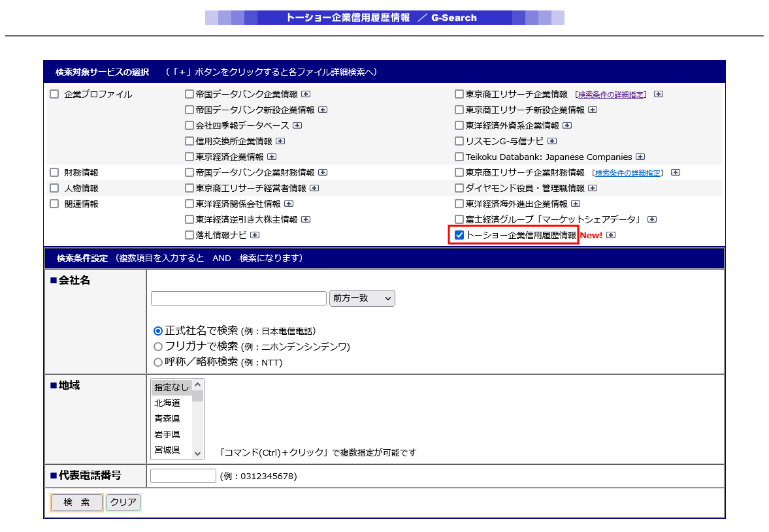Enable the 東京経済企業情報 checkbox

(x=189, y=157)
